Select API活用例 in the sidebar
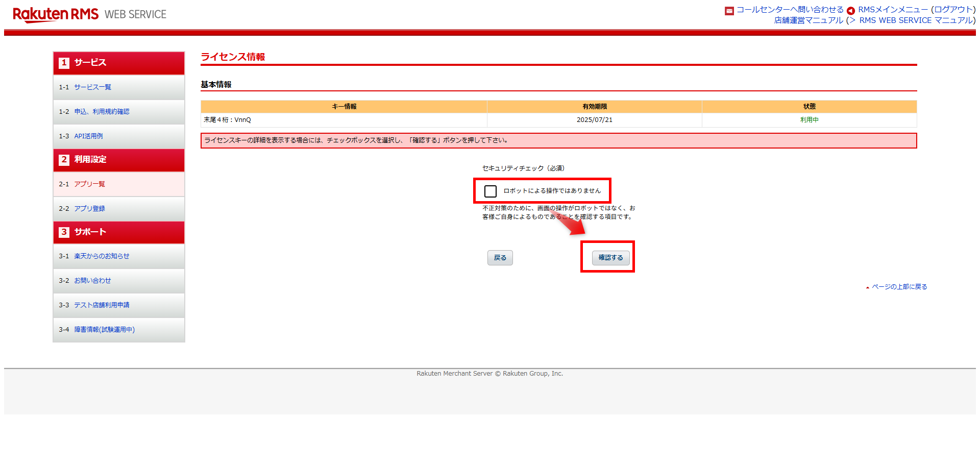Screen dimensions: 980x465 [x=88, y=136]
